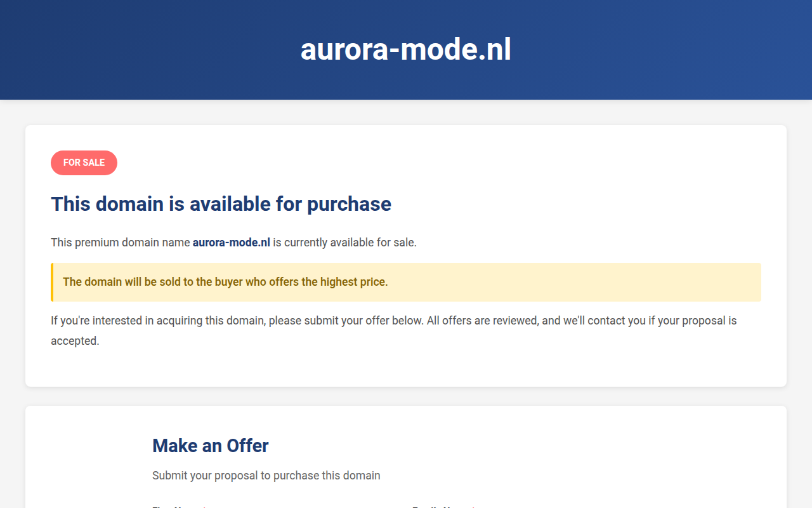The image size is (812, 508).
Task: Click 'If you're interested in acquiring' paragraph
Action: coord(406,331)
